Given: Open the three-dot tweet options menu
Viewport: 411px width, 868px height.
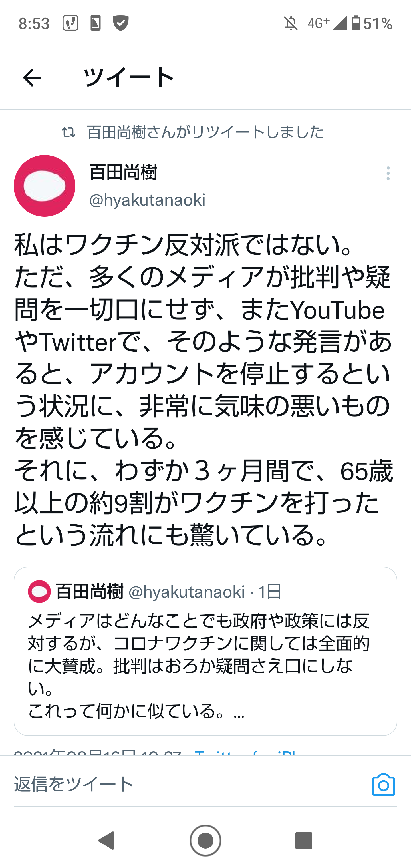Looking at the screenshot, I should 388,173.
